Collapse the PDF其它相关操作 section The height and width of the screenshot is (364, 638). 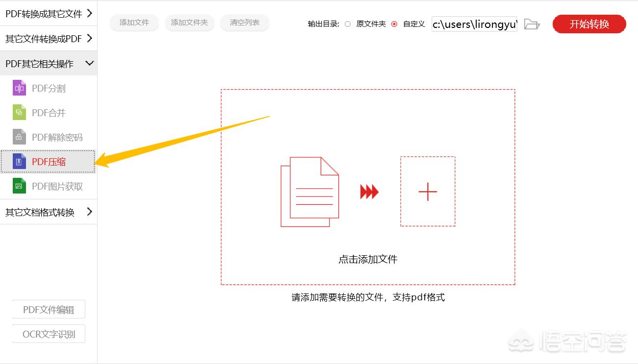coord(48,63)
